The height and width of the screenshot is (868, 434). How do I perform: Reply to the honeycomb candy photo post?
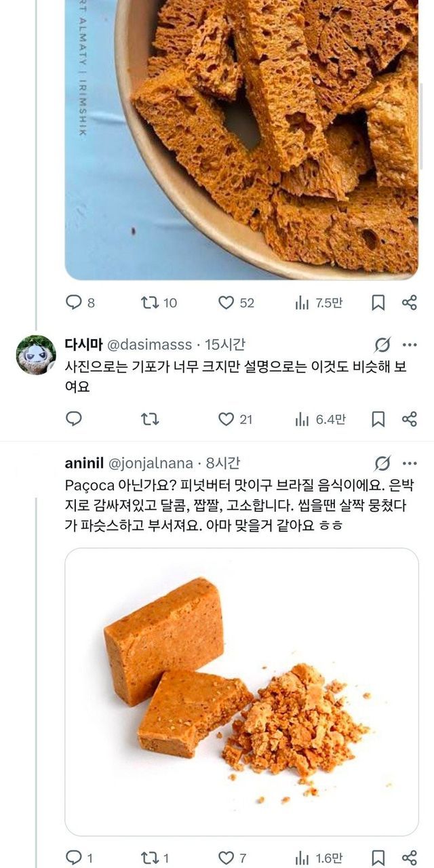[x=74, y=302]
